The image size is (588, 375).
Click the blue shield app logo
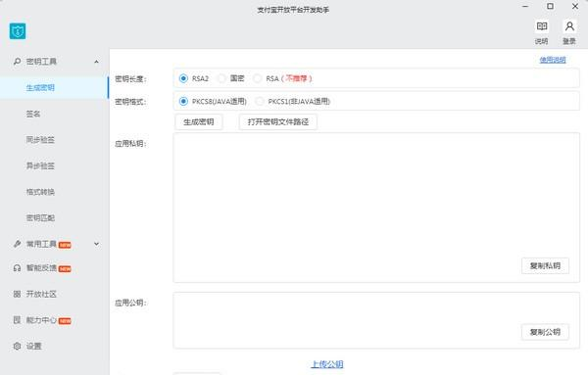pyautogui.click(x=18, y=31)
